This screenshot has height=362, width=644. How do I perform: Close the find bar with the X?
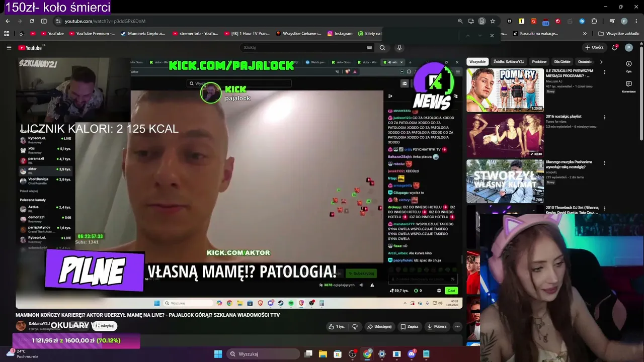(492, 35)
